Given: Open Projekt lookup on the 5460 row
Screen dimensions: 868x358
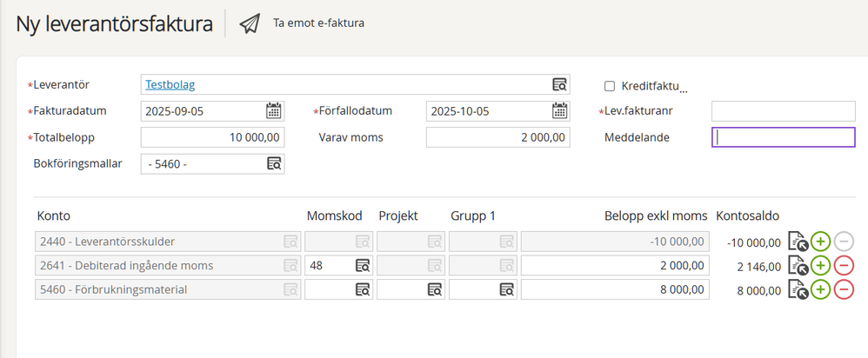Looking at the screenshot, I should (435, 289).
